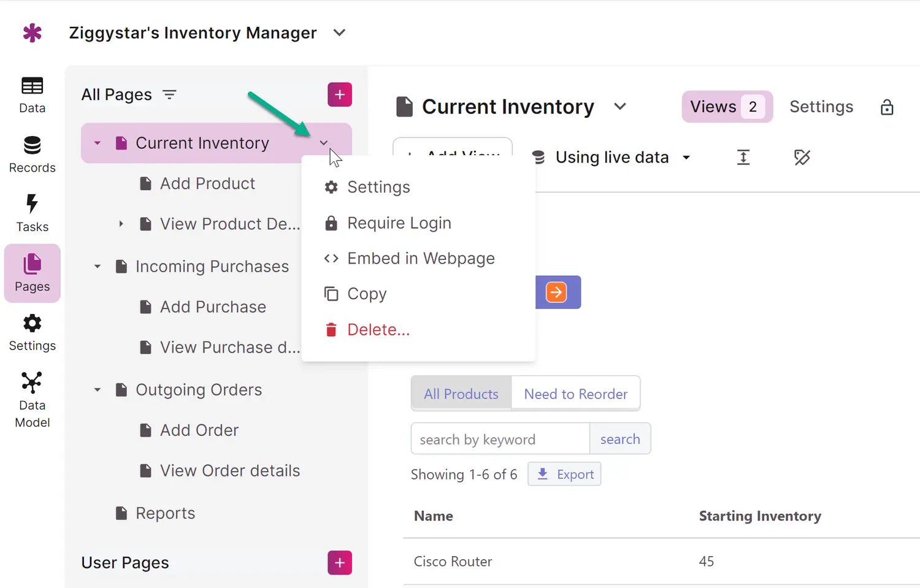
Task: Add a new page with plus button
Action: coord(340,94)
